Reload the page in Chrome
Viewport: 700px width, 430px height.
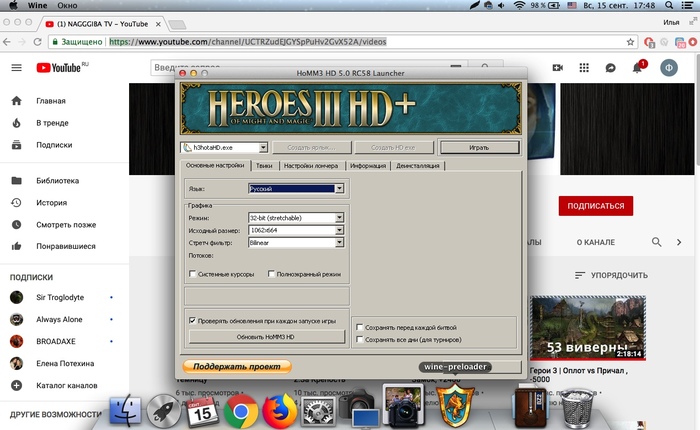[x=38, y=42]
